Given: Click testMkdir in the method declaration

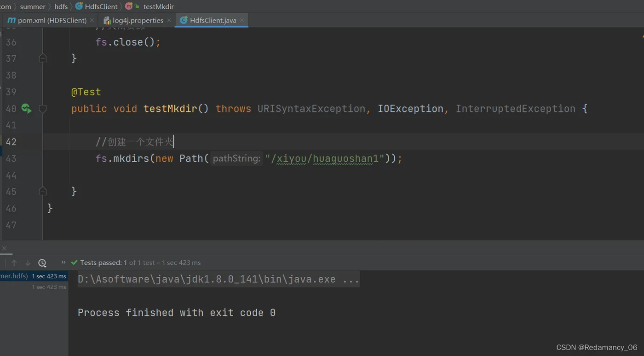Looking at the screenshot, I should [170, 109].
